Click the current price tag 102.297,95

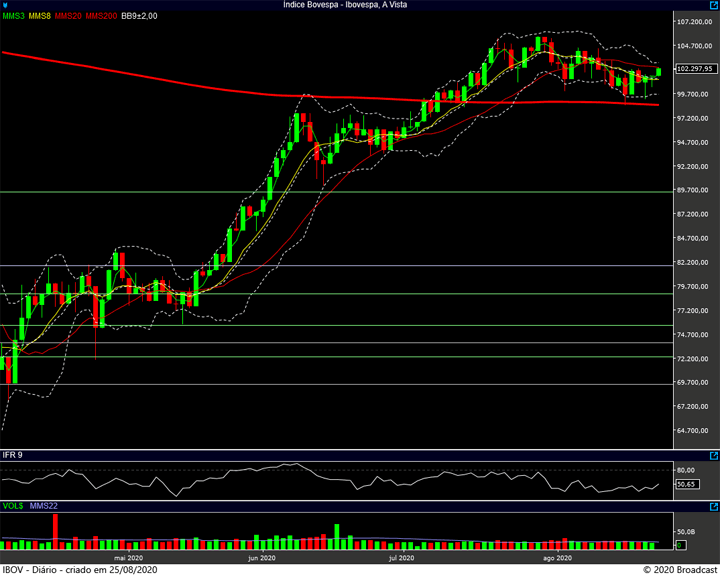[694, 69]
